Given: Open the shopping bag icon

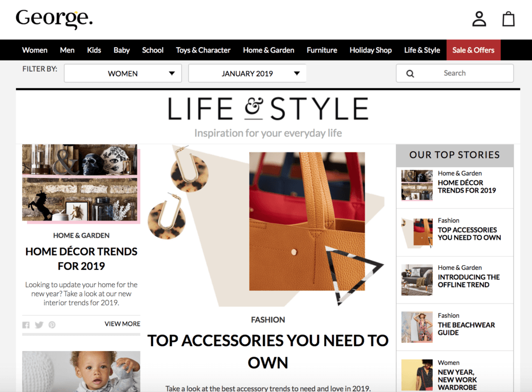Looking at the screenshot, I should [508, 19].
